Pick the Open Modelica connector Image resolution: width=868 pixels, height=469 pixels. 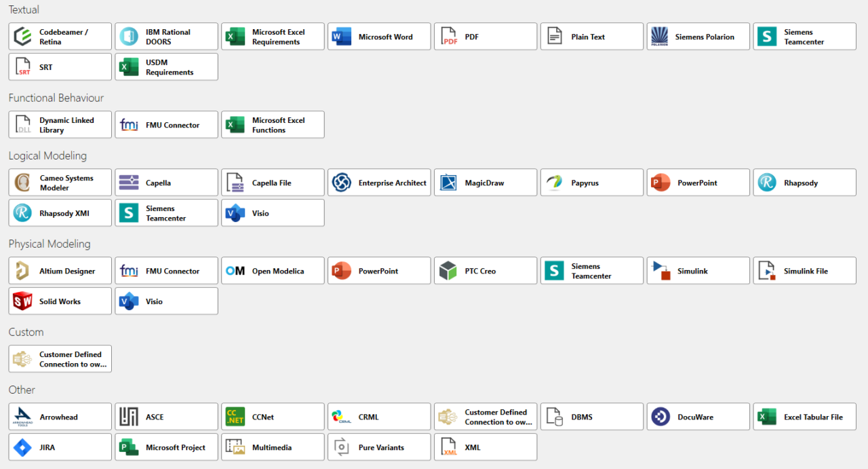pos(273,271)
